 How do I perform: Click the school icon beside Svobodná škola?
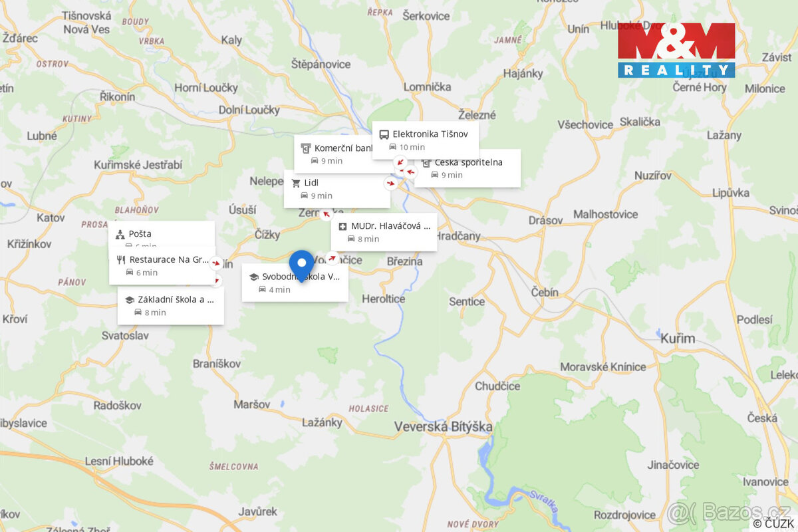[255, 277]
